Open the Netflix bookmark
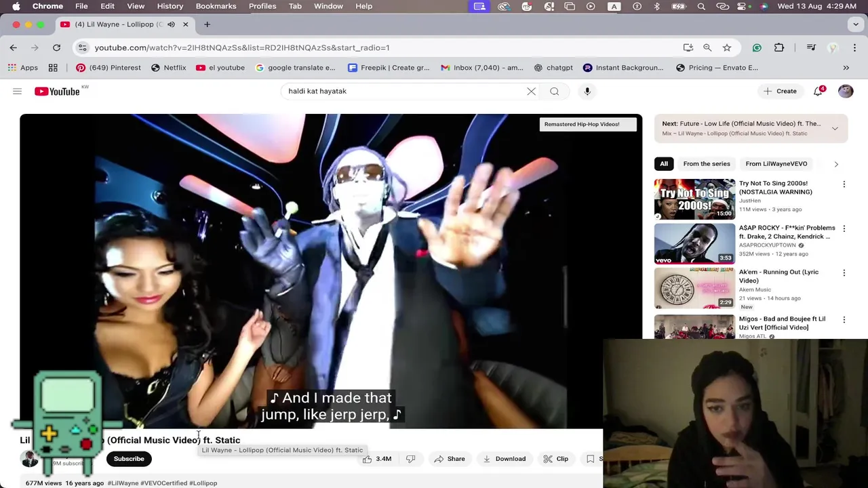Screen dimensions: 868x488 click(169, 68)
